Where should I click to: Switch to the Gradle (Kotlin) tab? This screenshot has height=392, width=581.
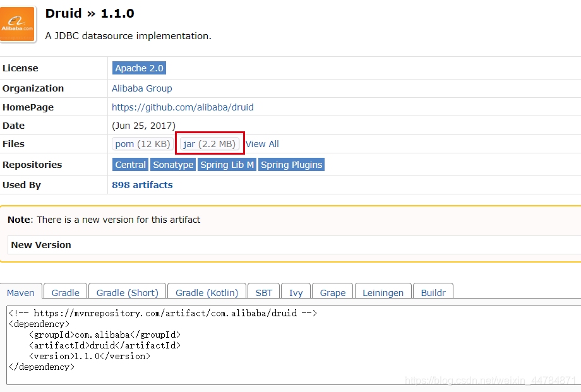207,292
